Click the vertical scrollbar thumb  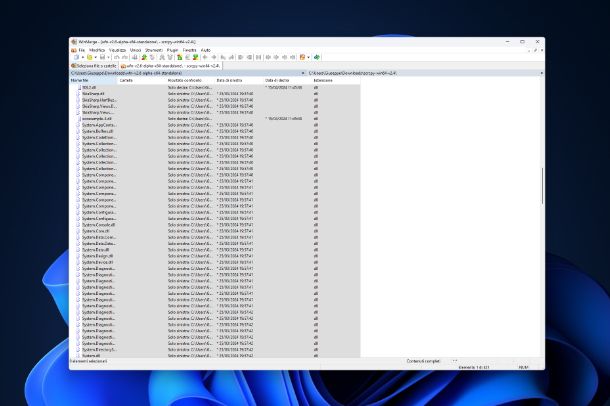(x=542, y=186)
